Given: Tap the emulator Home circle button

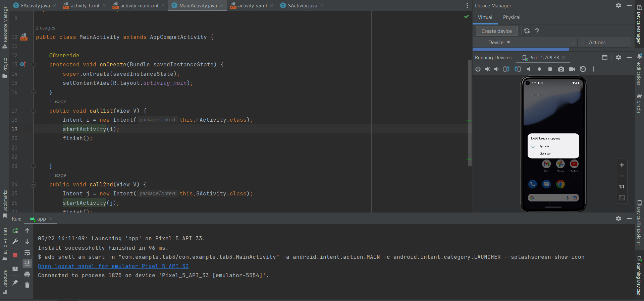Looking at the screenshot, I should 539,69.
